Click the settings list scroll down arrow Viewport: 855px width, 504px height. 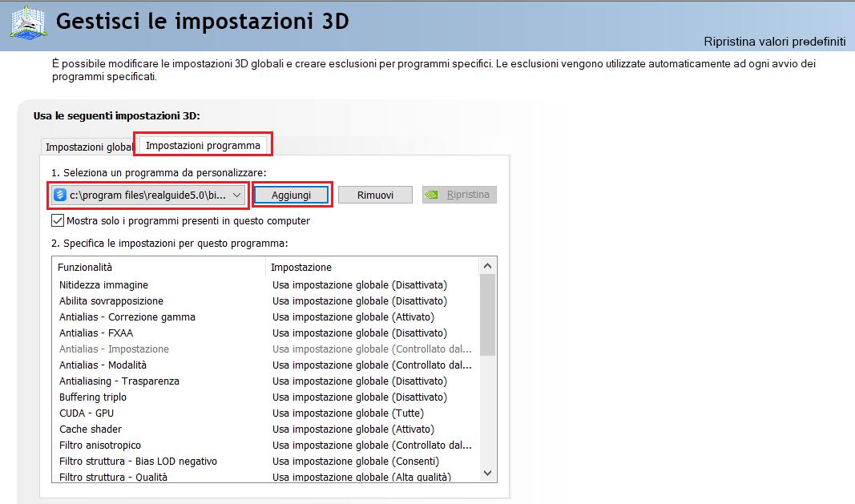pos(487,474)
